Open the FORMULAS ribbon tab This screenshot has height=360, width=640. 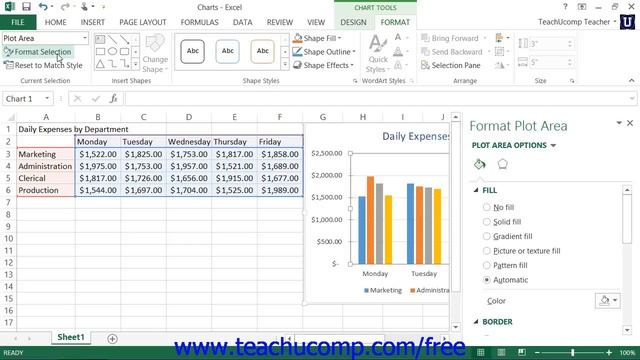click(199, 22)
